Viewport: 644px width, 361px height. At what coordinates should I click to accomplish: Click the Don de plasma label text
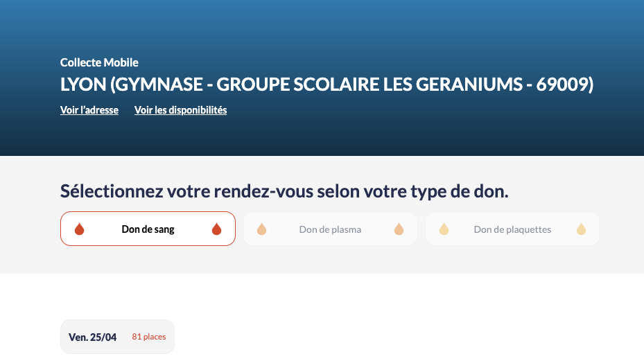point(330,229)
